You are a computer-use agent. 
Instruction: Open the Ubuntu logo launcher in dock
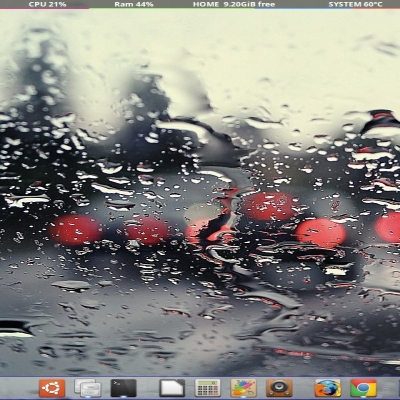point(52,388)
